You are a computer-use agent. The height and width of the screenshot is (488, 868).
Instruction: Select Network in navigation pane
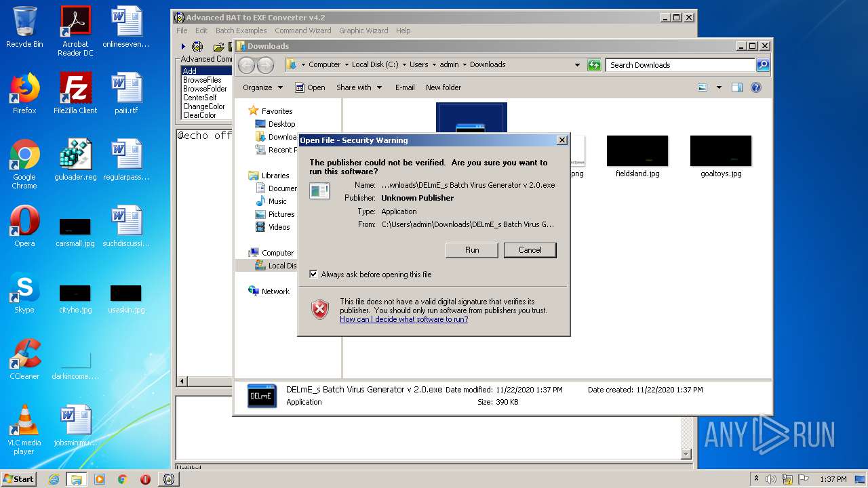coord(269,291)
